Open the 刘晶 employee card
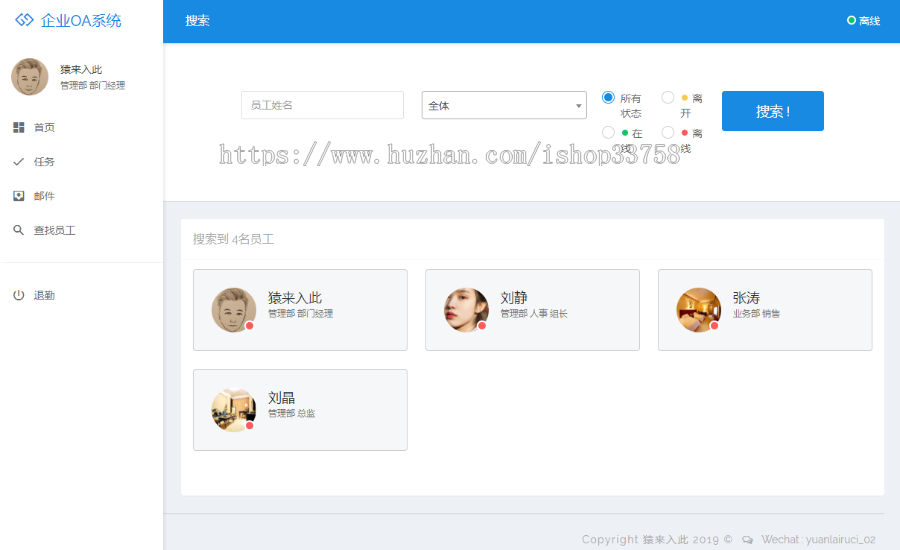This screenshot has width=900, height=550. point(300,410)
